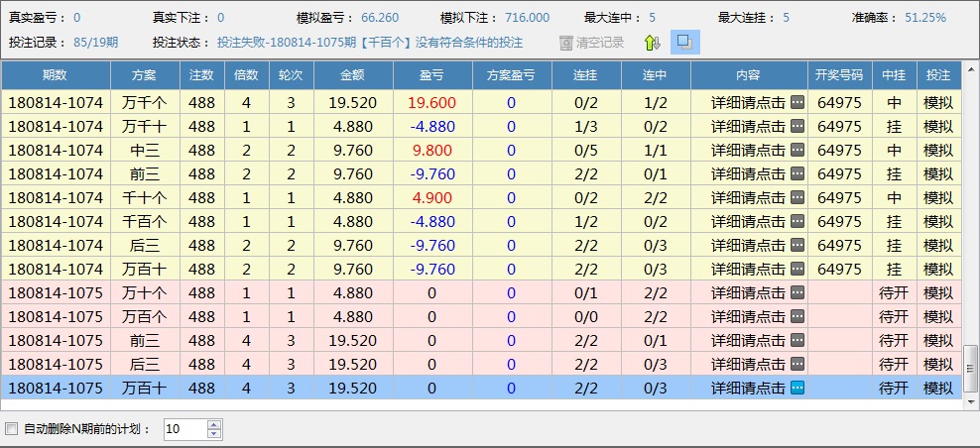The image size is (980, 448).
Task: Decrease the N期 value with down spinner
Action: 214,434
